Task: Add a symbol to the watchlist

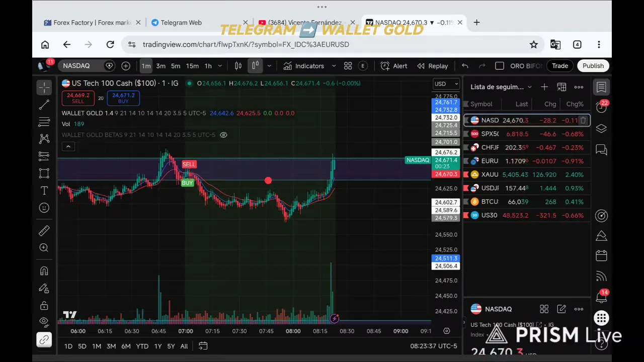Action: coord(544,87)
